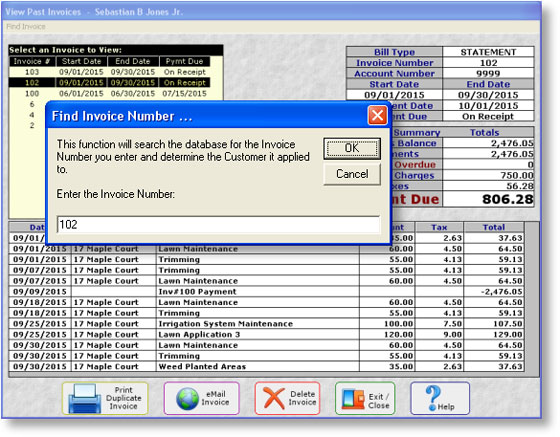This screenshot has height=437, width=560.
Task: Click the Invoice Number label in summary panel
Action: (x=394, y=63)
